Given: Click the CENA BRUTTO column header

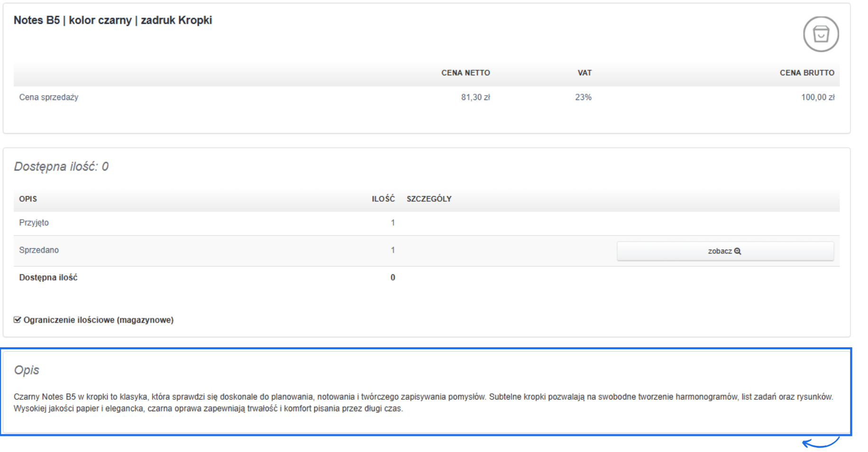Looking at the screenshot, I should tap(807, 73).
